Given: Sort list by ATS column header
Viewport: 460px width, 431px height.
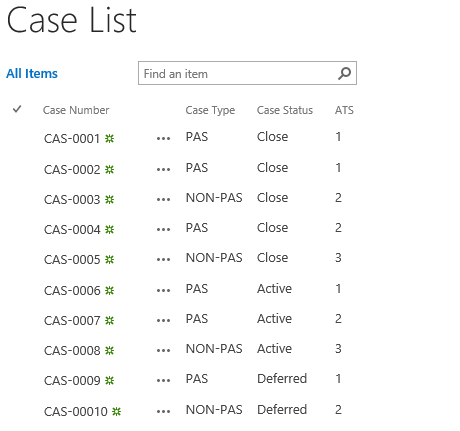Looking at the screenshot, I should coord(344,110).
